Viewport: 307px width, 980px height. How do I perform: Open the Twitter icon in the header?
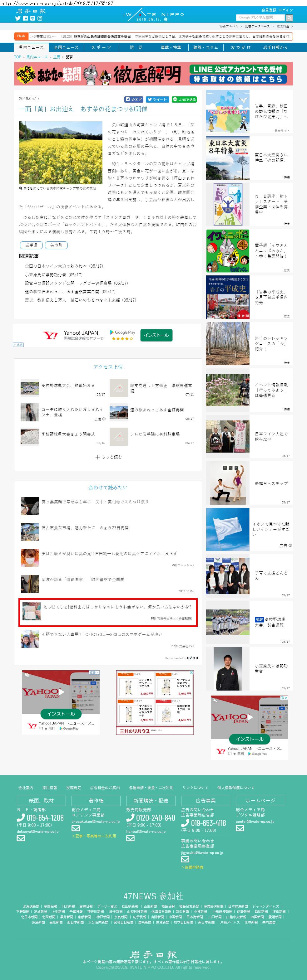tap(17, 18)
